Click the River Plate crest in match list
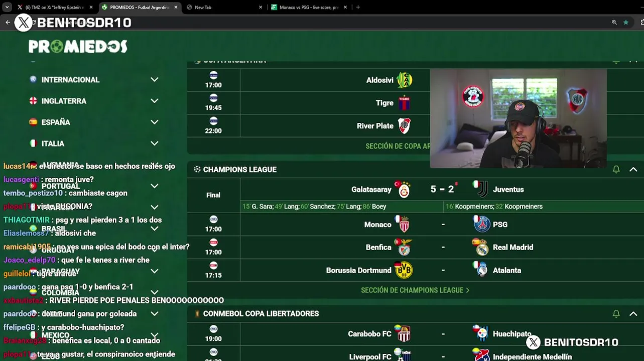This screenshot has height=361, width=644. 404,126
